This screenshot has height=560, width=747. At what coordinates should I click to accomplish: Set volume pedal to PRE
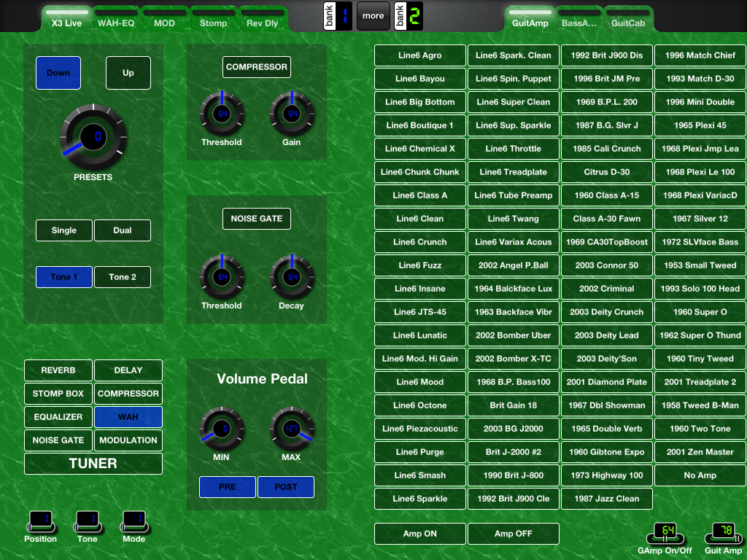228,486
